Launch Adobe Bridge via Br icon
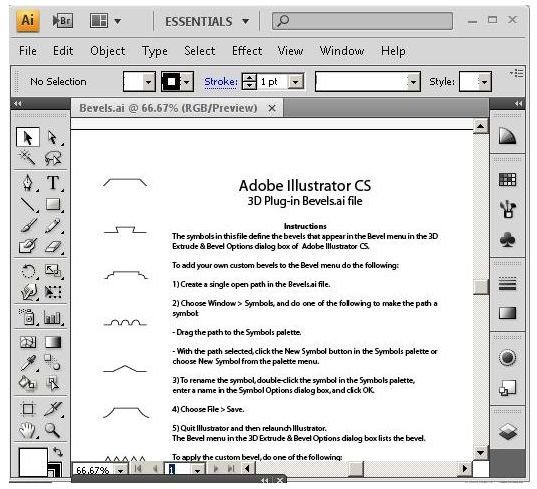 click(x=62, y=21)
